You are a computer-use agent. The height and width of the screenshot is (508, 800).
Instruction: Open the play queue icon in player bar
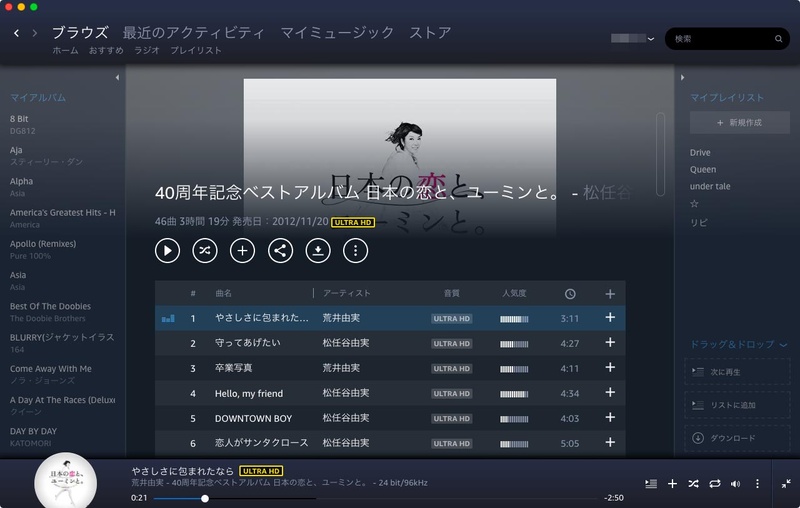coord(651,484)
